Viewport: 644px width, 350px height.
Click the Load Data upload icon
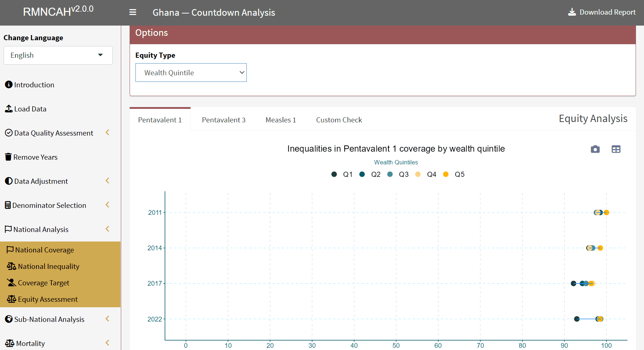pyautogui.click(x=9, y=109)
